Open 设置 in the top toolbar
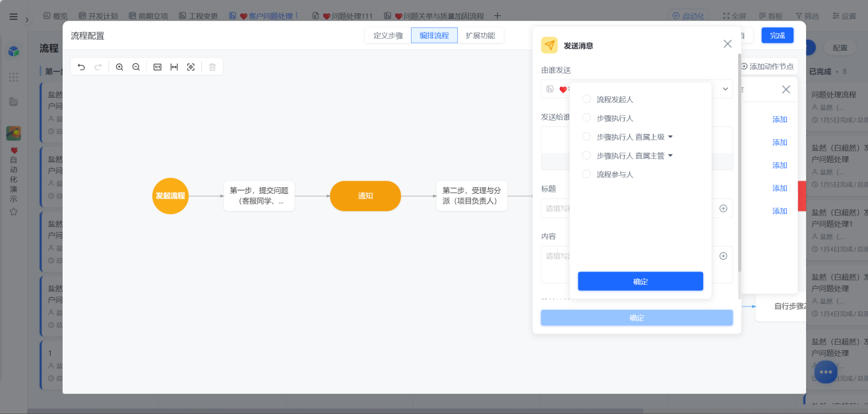 coord(844,16)
